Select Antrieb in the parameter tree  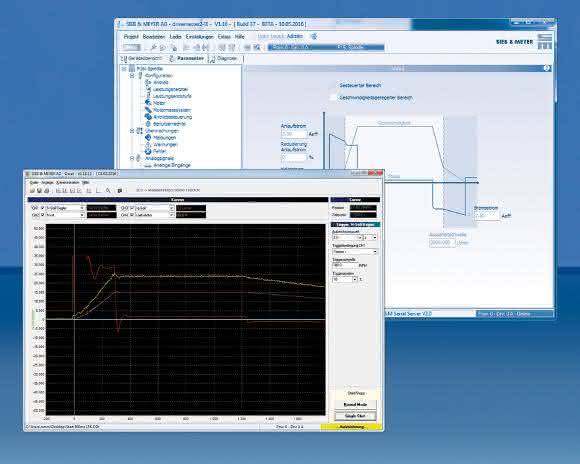point(161,83)
